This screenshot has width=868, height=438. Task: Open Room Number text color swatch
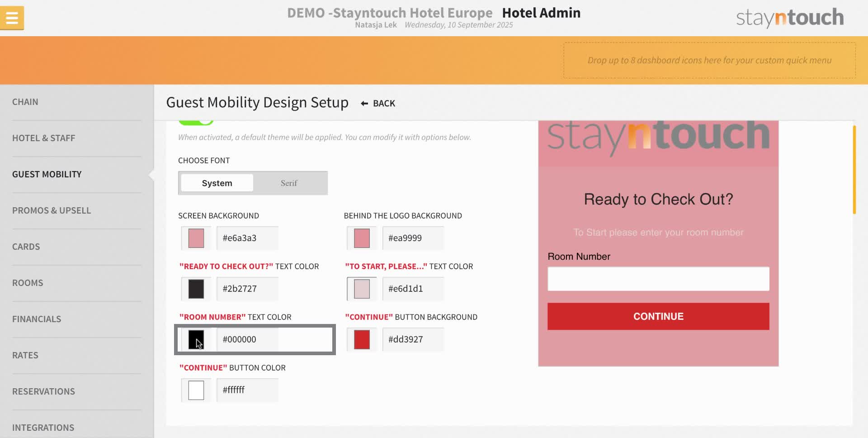(196, 339)
